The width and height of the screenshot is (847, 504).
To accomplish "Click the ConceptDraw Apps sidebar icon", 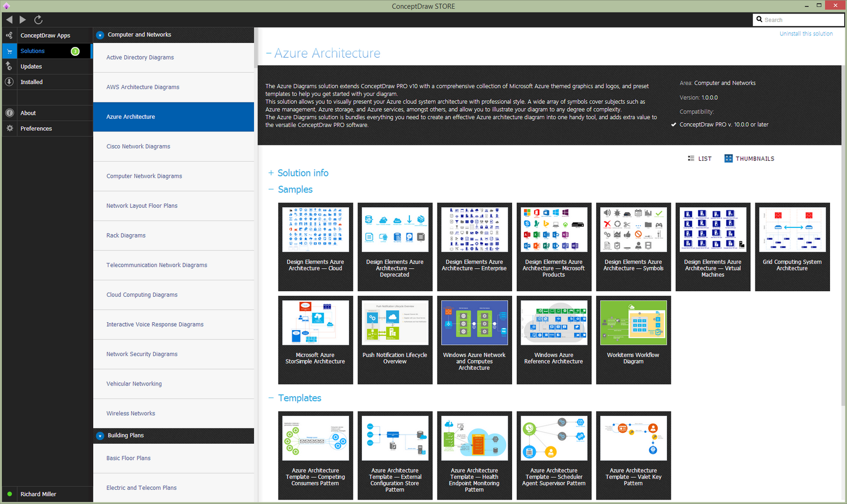I will (9, 35).
